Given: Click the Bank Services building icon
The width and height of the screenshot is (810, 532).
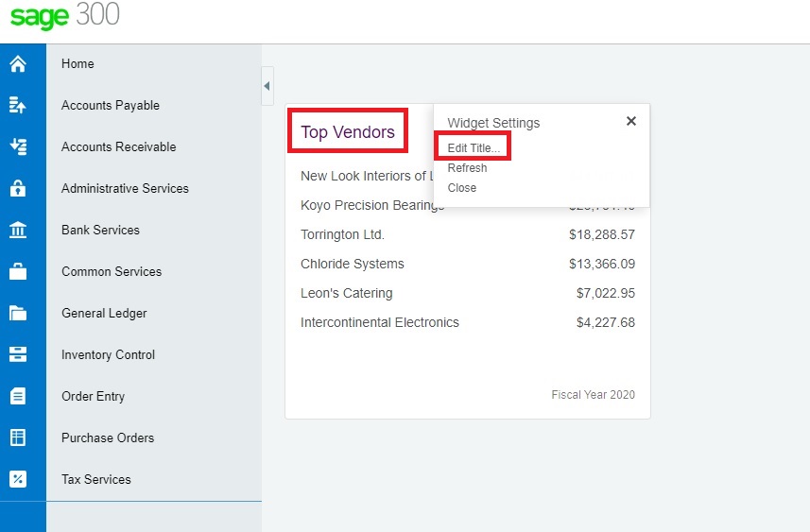Looking at the screenshot, I should point(18,230).
